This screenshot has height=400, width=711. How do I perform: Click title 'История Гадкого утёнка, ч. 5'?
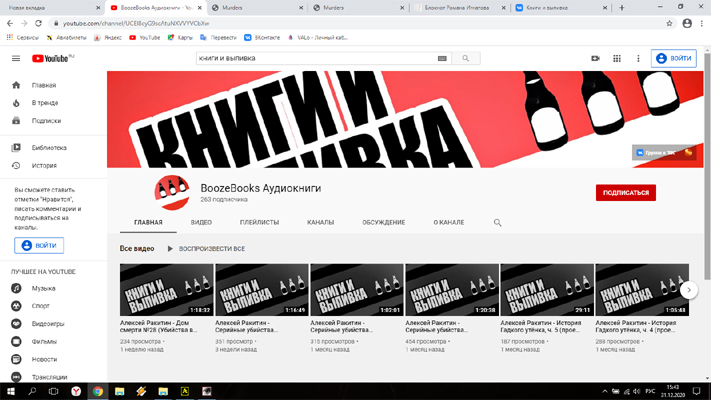[x=541, y=327]
